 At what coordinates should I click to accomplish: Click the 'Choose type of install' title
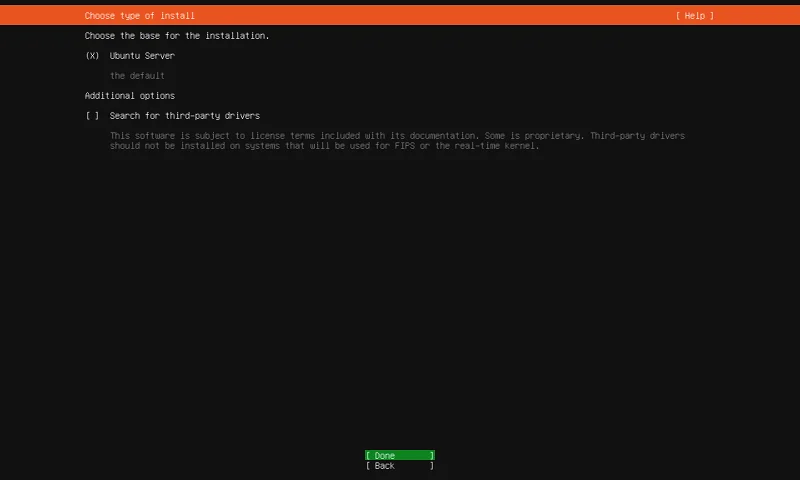click(x=139, y=16)
